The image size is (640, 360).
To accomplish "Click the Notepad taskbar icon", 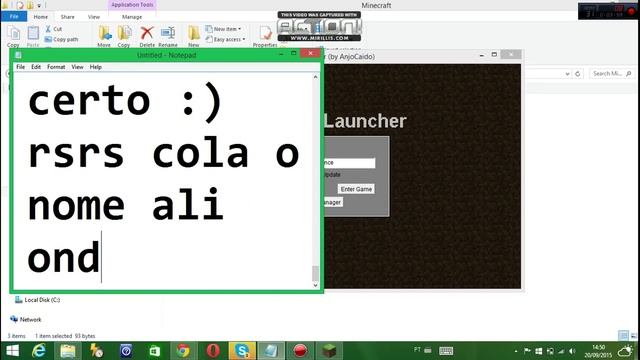I will 271,351.
